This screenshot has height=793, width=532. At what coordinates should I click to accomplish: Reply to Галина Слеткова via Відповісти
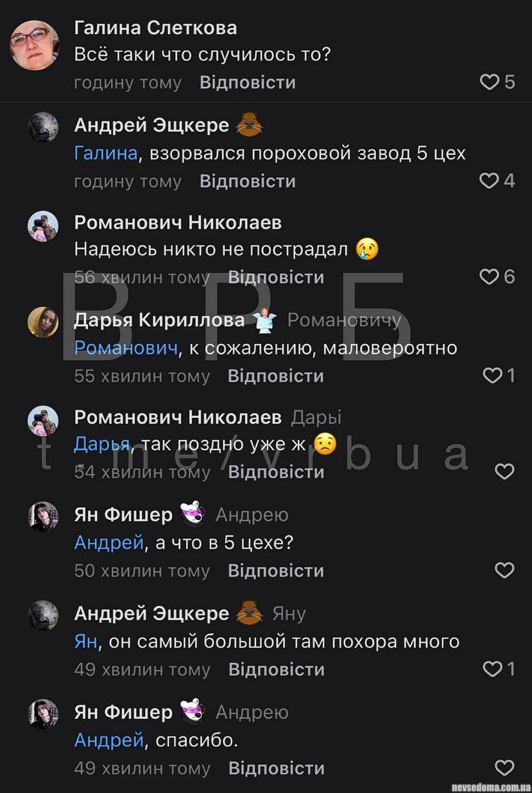pos(248,83)
